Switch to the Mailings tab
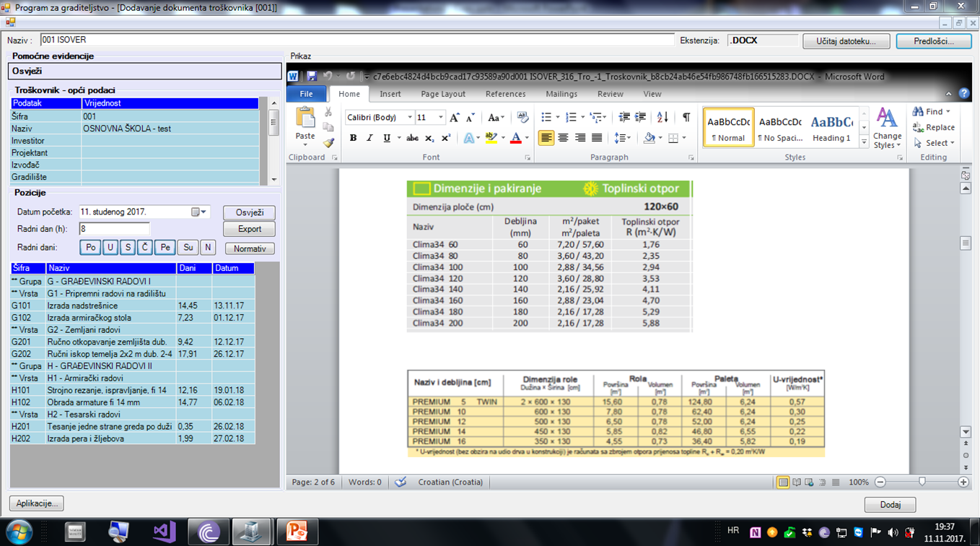980x546 pixels. click(561, 94)
